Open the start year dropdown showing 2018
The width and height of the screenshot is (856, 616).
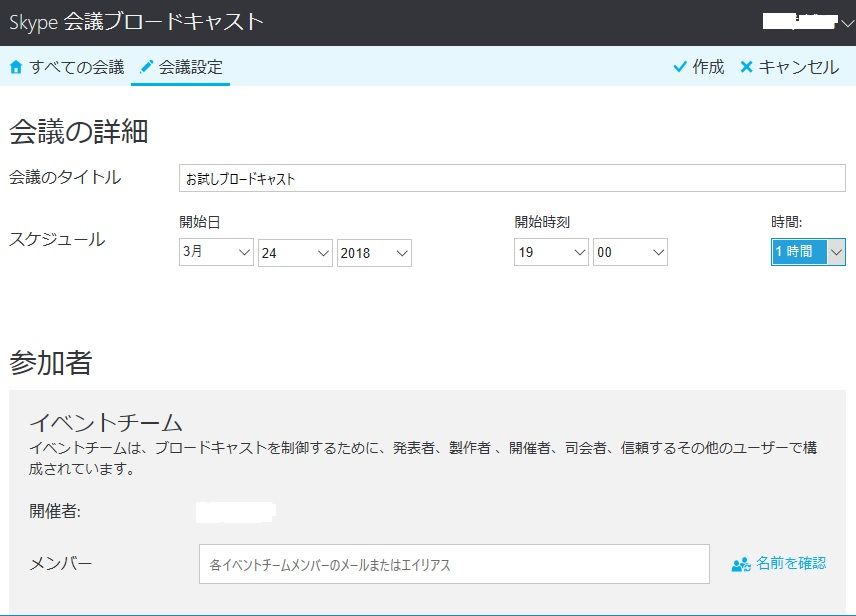374,253
